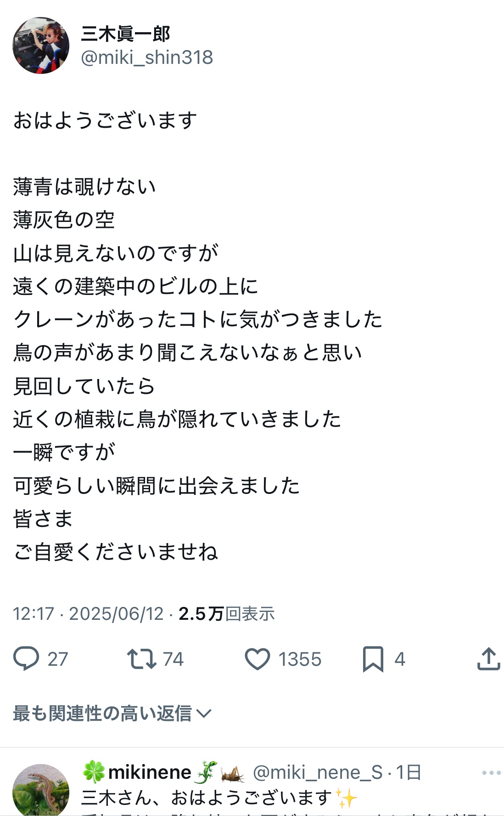Image resolution: width=504 pixels, height=816 pixels.
Task: Tap the 27 replies count
Action: coord(58,659)
